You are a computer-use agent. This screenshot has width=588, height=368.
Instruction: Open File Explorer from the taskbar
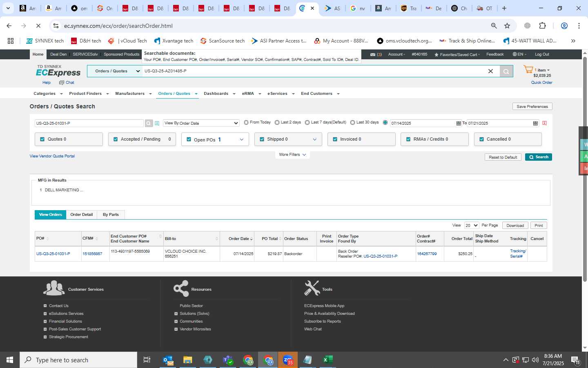point(187,360)
